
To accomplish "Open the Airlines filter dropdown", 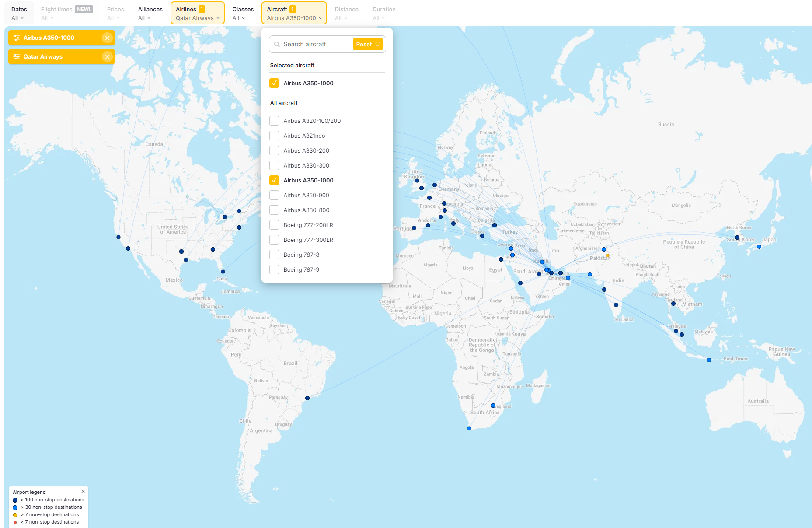I will (x=198, y=14).
